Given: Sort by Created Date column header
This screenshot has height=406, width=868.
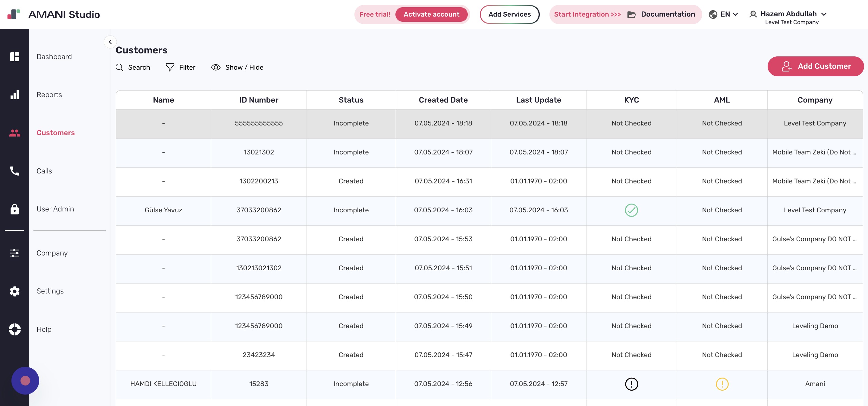Looking at the screenshot, I should tap(443, 100).
